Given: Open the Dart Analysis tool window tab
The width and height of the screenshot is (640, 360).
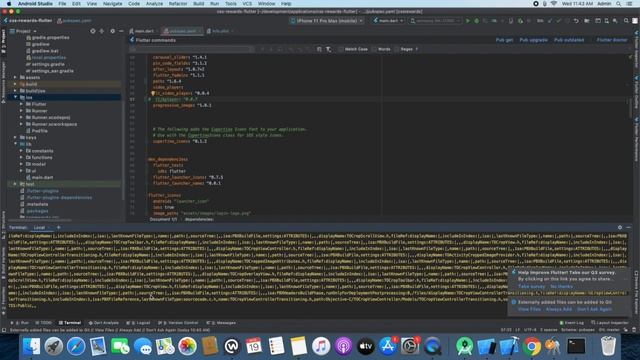Looking at the screenshot, I should pos(103,323).
